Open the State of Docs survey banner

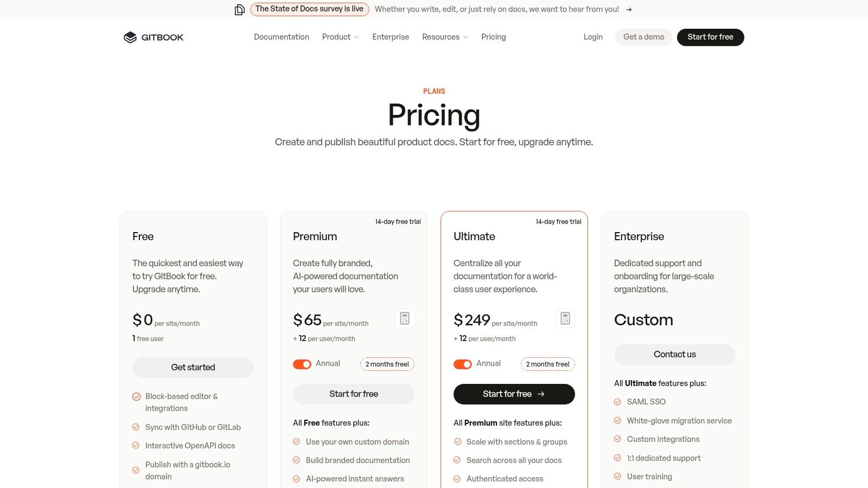click(x=309, y=9)
